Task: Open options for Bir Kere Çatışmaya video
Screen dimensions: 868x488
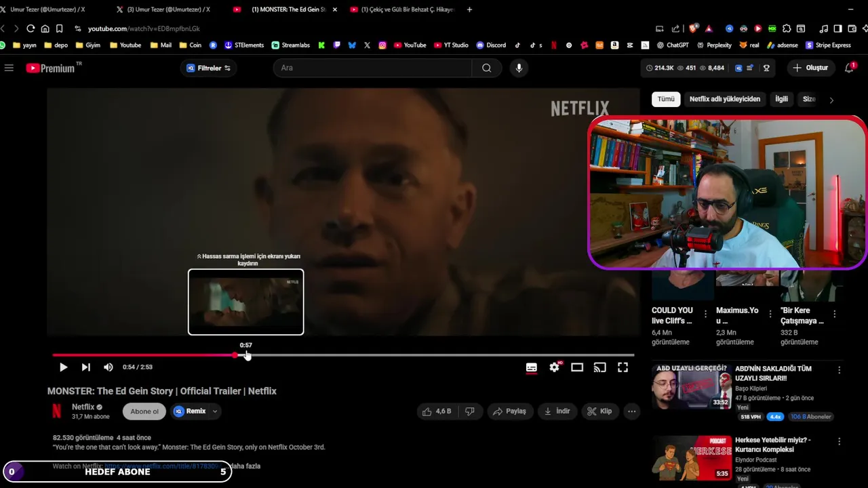Action: (834, 314)
